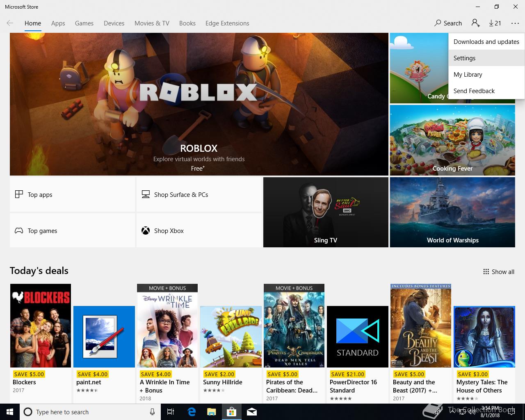The width and height of the screenshot is (525, 420).
Task: Toggle the three-dots See more menu
Action: point(515,23)
